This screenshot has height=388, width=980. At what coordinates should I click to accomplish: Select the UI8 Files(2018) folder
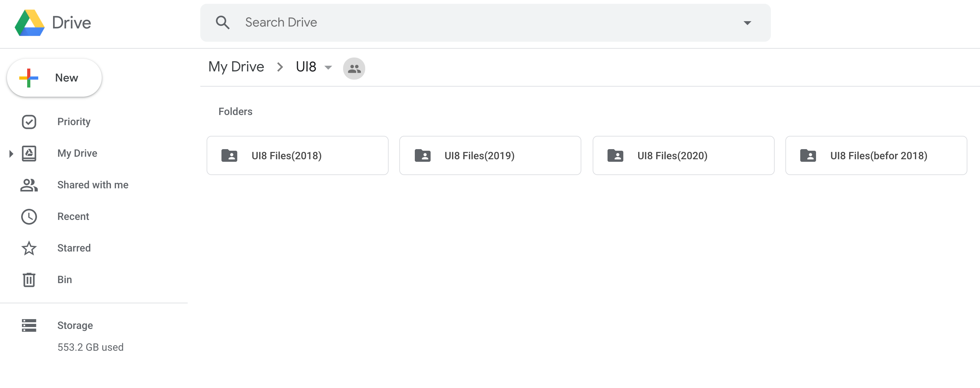coord(297,155)
